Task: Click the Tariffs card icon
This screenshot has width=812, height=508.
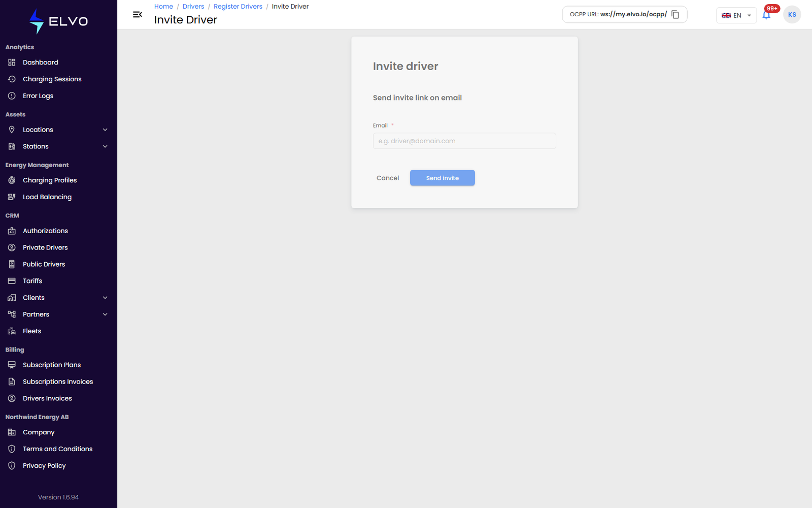Action: click(x=12, y=281)
